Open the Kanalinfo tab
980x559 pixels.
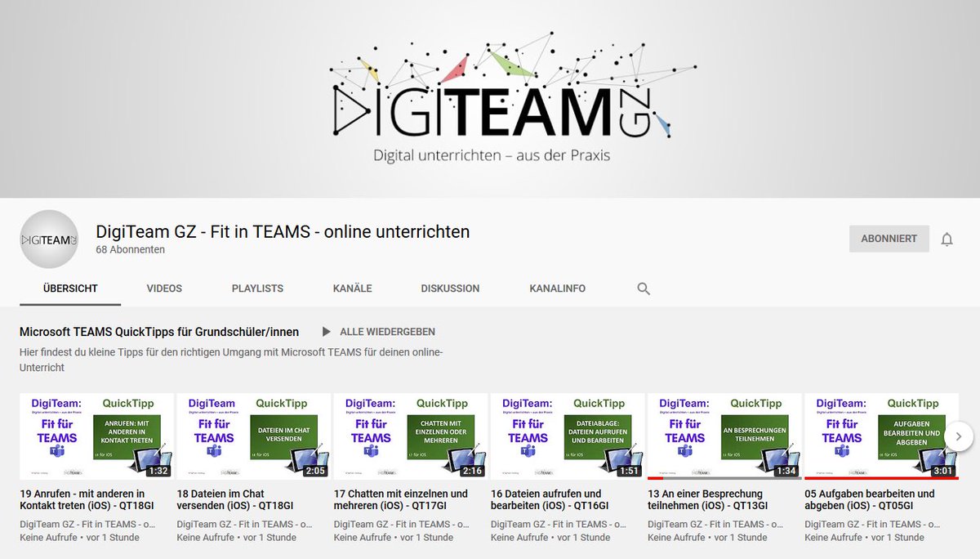tap(558, 288)
